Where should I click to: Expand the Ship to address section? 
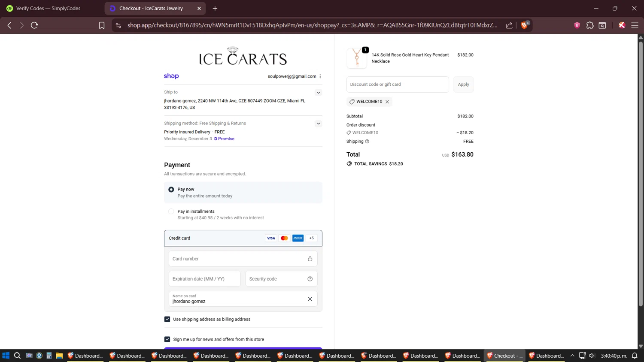pyautogui.click(x=319, y=93)
